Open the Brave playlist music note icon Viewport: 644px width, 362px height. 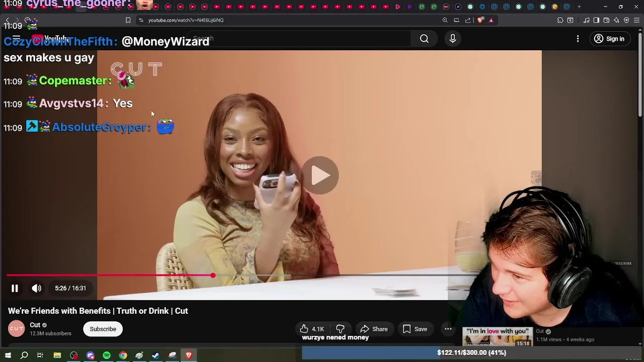tap(587, 20)
